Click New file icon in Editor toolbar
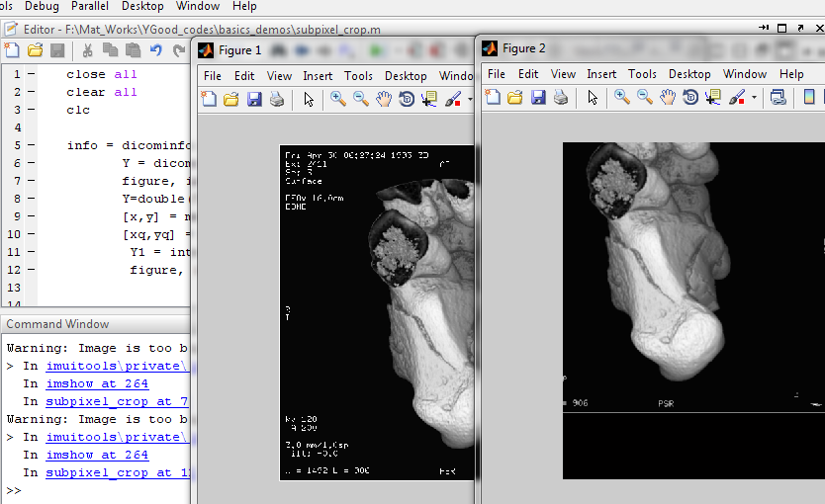Screen dimensions: 825x504 click(x=12, y=50)
